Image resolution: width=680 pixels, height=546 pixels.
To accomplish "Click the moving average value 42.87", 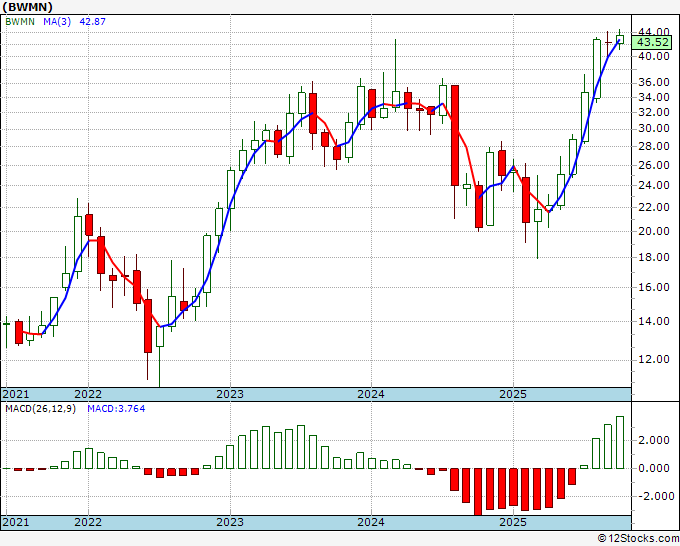I will pyautogui.click(x=92, y=22).
